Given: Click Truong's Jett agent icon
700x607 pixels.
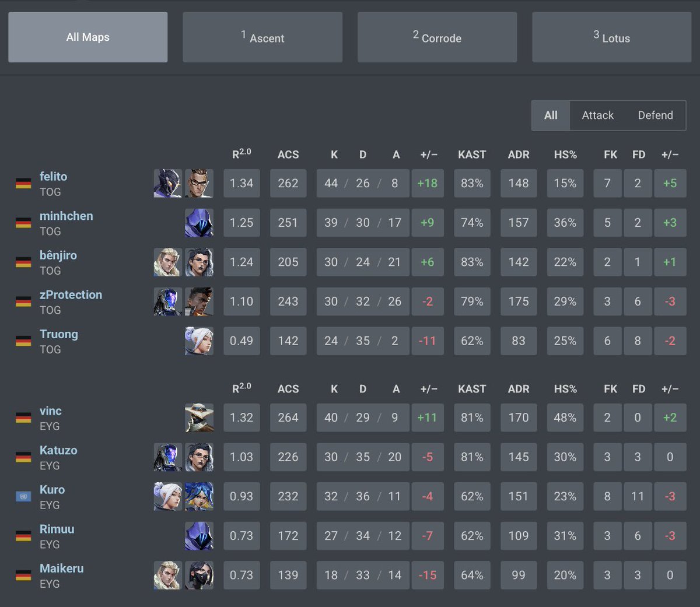Looking at the screenshot, I should (x=199, y=341).
